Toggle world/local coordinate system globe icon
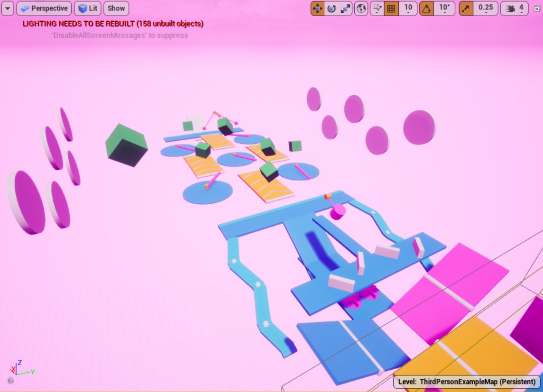 tap(361, 9)
